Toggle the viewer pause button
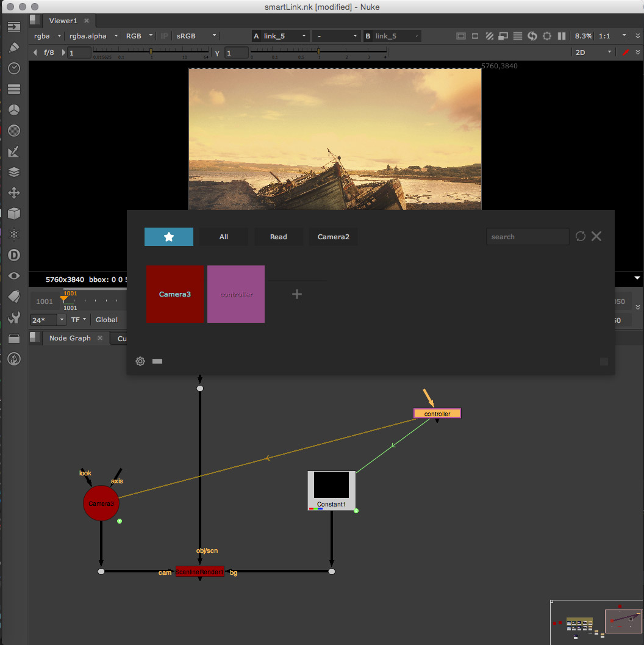This screenshot has width=644, height=645. tap(562, 36)
